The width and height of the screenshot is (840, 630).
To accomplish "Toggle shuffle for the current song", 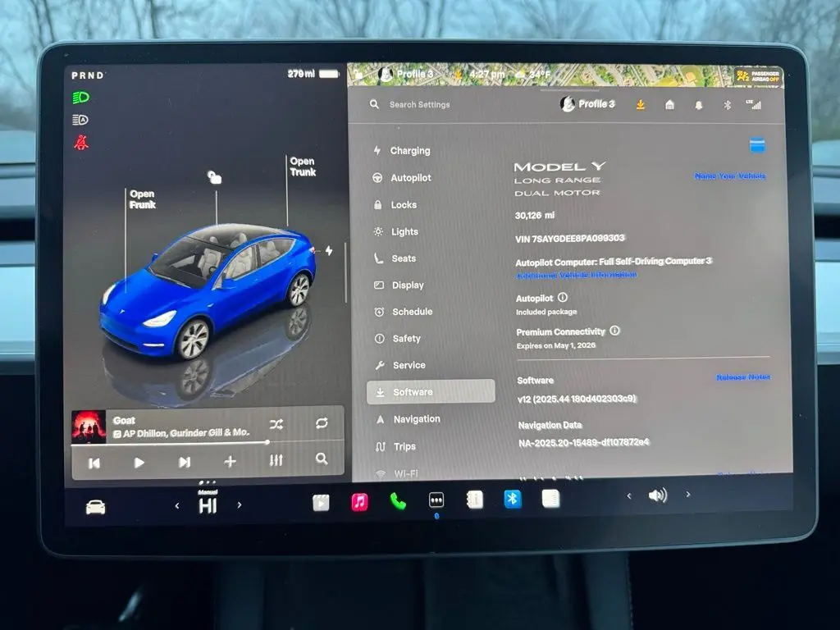I will coord(276,424).
